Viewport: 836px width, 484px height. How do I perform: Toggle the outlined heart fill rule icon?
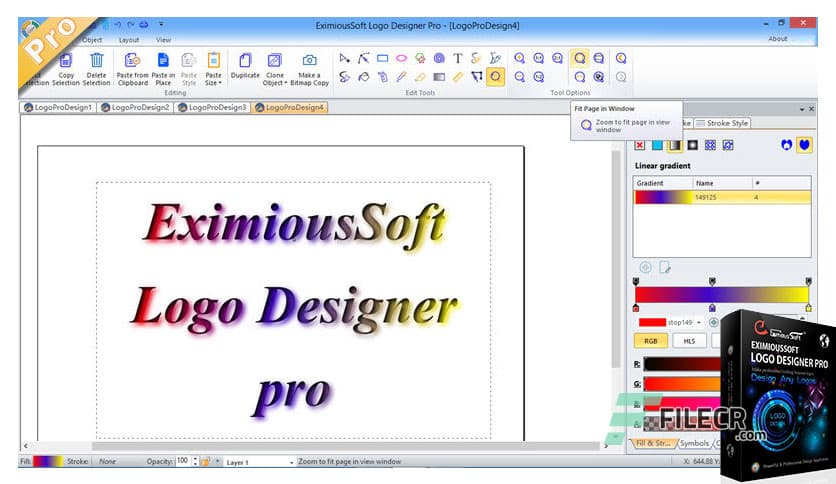tap(786, 145)
